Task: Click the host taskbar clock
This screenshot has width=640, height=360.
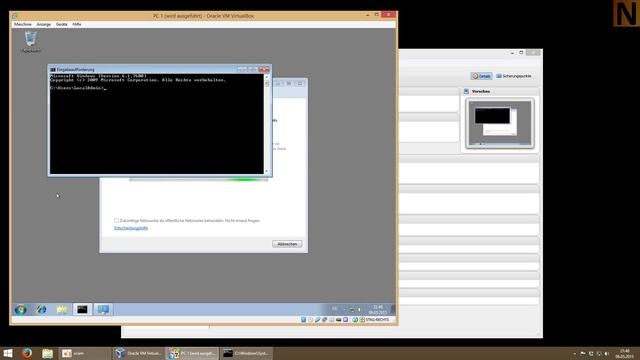Action: point(625,353)
